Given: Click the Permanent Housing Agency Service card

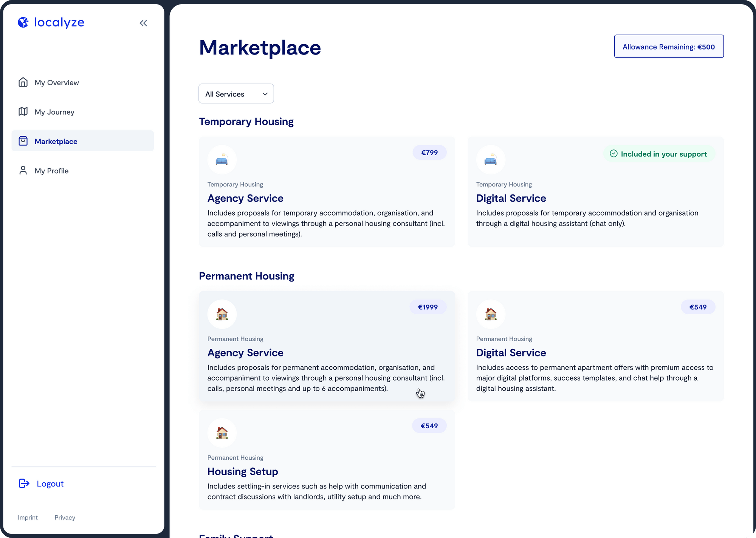Looking at the screenshot, I should [327, 347].
